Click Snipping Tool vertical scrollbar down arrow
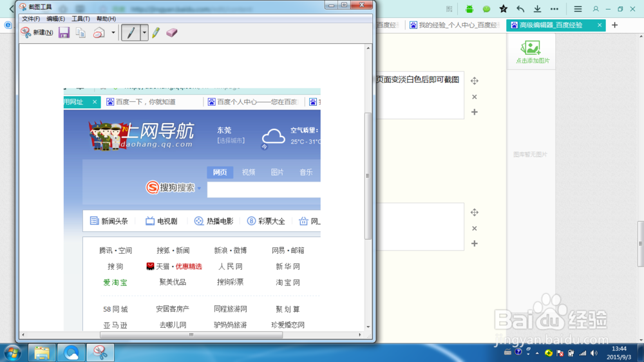This screenshot has width=644, height=362. point(368,327)
